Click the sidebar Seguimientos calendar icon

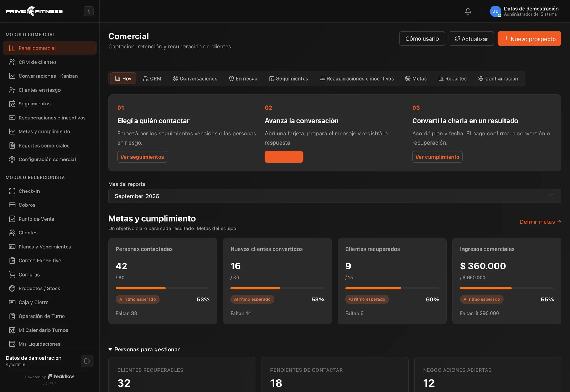pyautogui.click(x=12, y=104)
